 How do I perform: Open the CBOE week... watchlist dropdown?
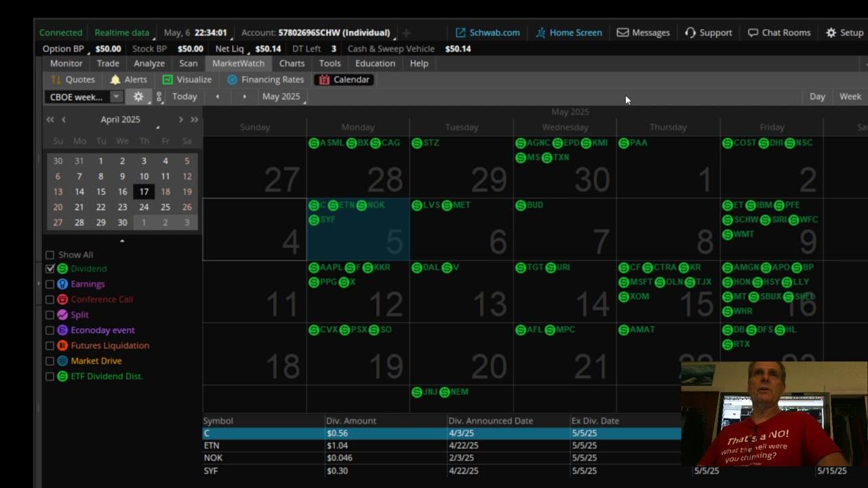pos(84,97)
